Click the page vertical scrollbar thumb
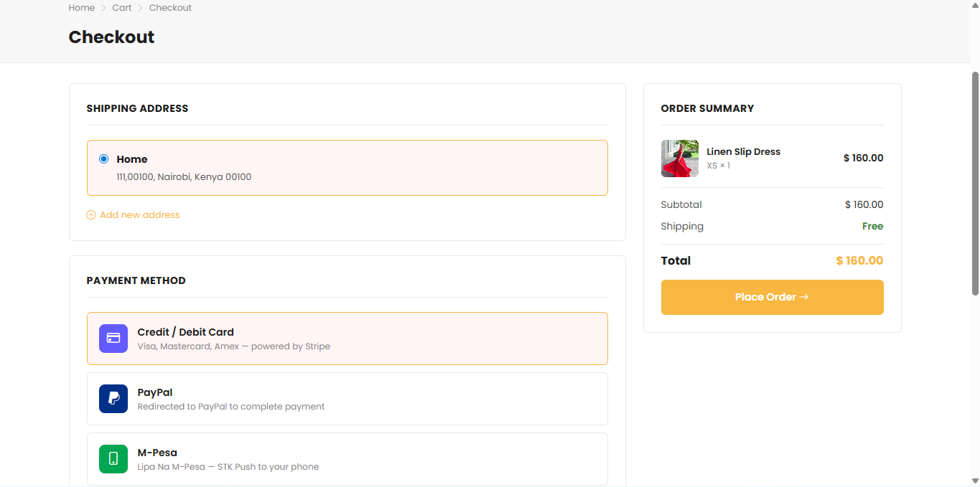This screenshot has width=980, height=487. pos(975,183)
